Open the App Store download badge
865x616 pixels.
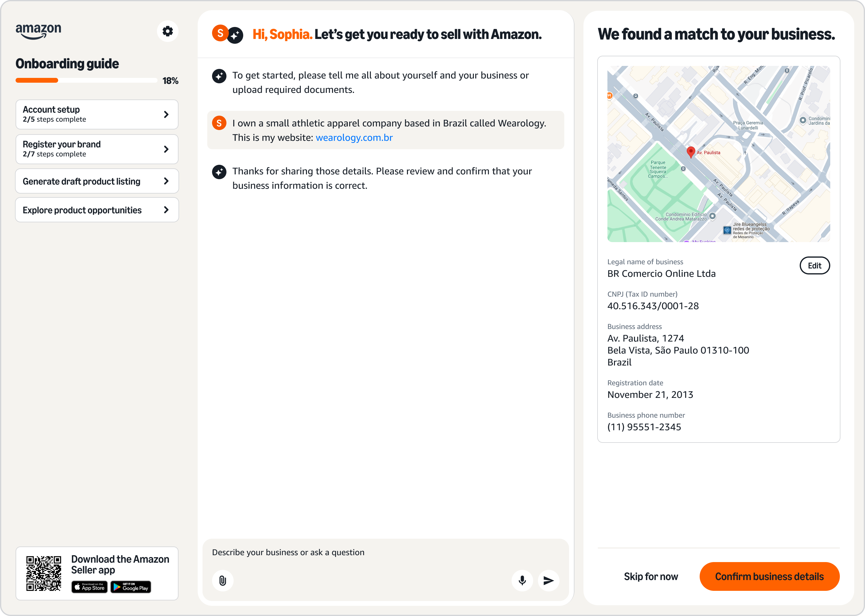click(x=89, y=587)
